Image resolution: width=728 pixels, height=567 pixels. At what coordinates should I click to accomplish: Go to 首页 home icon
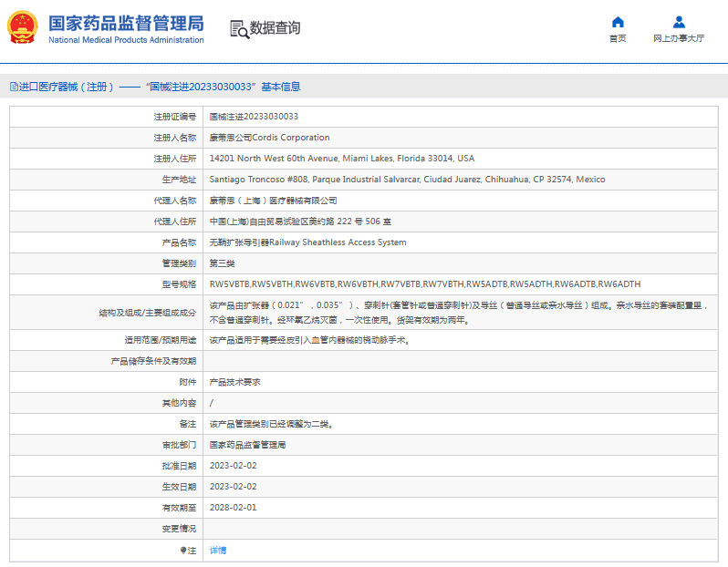(618, 22)
